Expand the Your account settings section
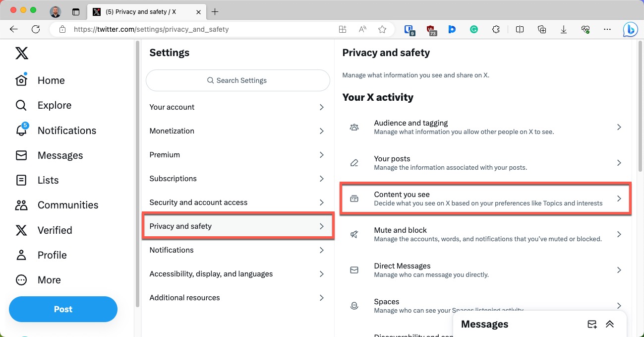 [237, 107]
